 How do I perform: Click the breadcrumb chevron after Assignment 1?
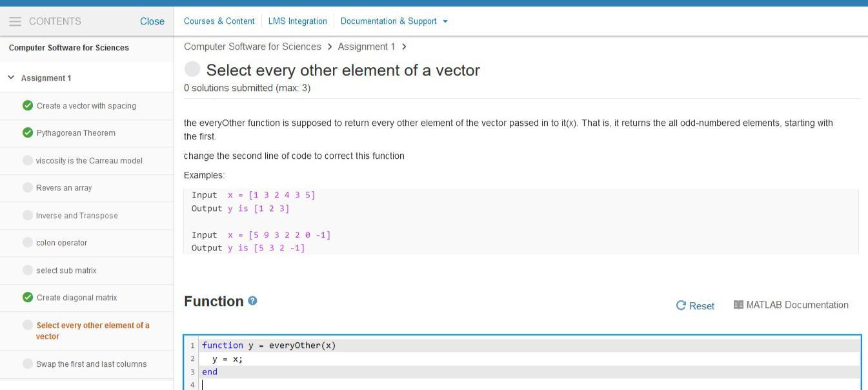(x=403, y=46)
